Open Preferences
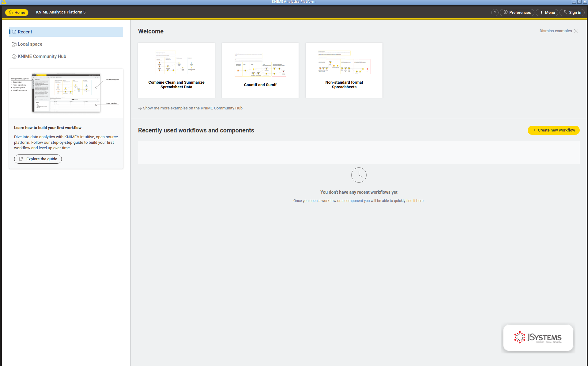The height and width of the screenshot is (366, 588). click(517, 13)
